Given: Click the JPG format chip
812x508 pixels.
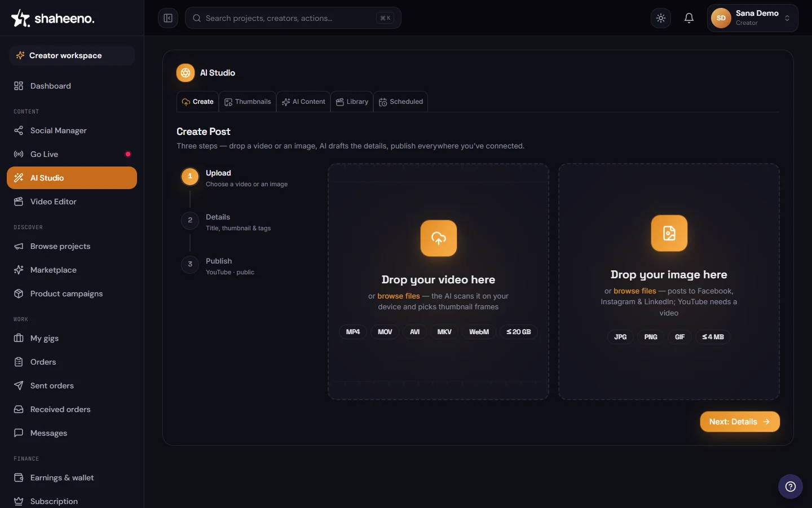Looking at the screenshot, I should (620, 337).
